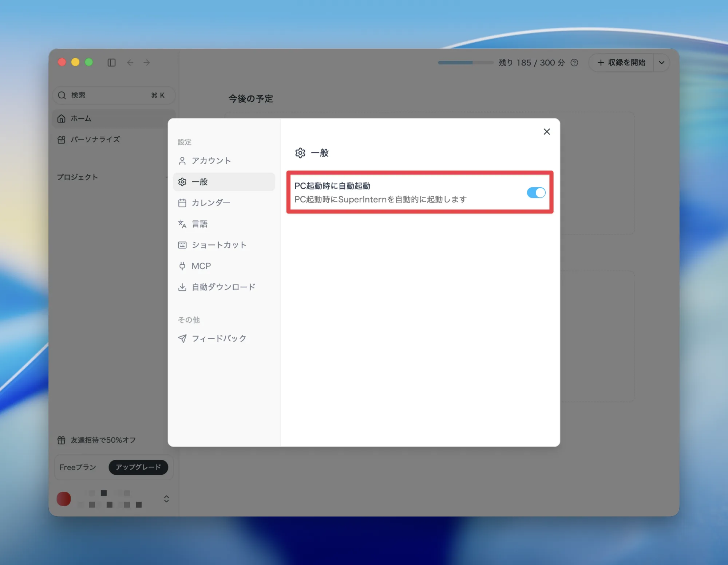The width and height of the screenshot is (728, 565).
Task: Open アカウント settings section
Action: click(224, 161)
